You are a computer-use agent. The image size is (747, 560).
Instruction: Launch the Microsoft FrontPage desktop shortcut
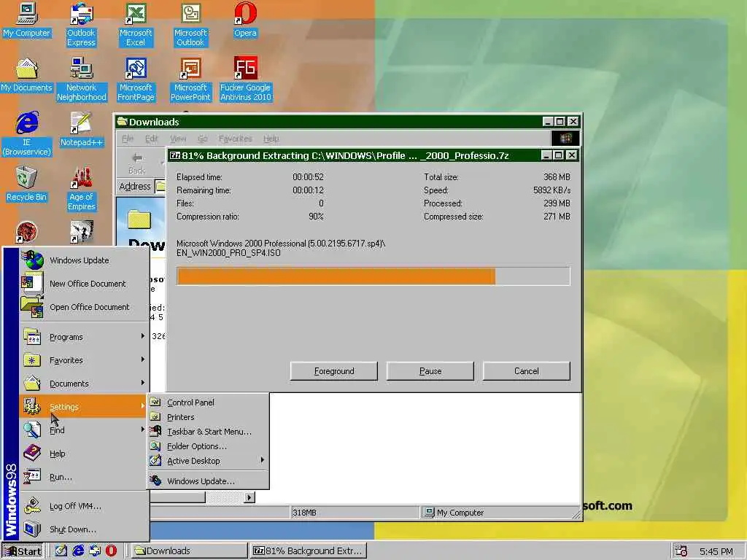(x=136, y=79)
